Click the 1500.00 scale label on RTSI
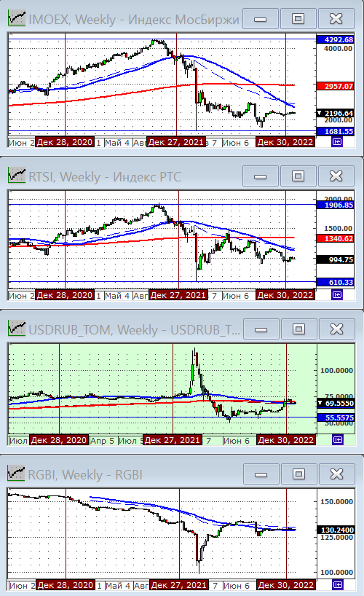This screenshot has width=364, height=596. click(339, 228)
